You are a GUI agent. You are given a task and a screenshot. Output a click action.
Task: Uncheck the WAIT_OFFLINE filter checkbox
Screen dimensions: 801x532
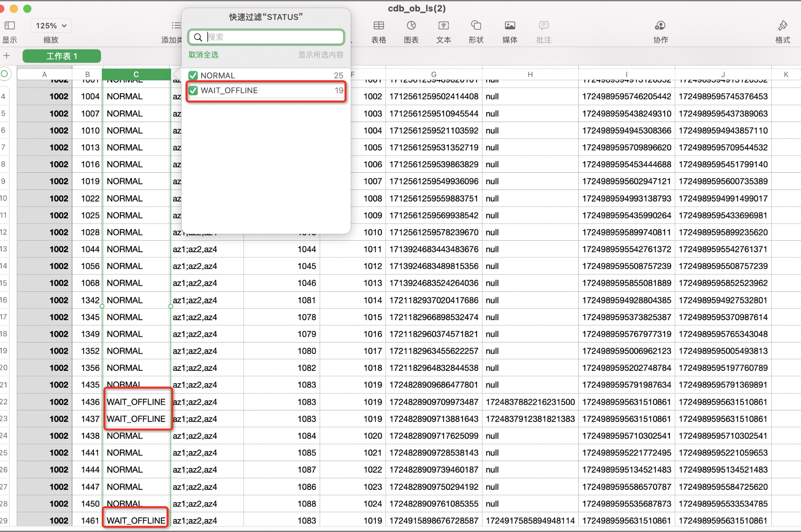193,91
